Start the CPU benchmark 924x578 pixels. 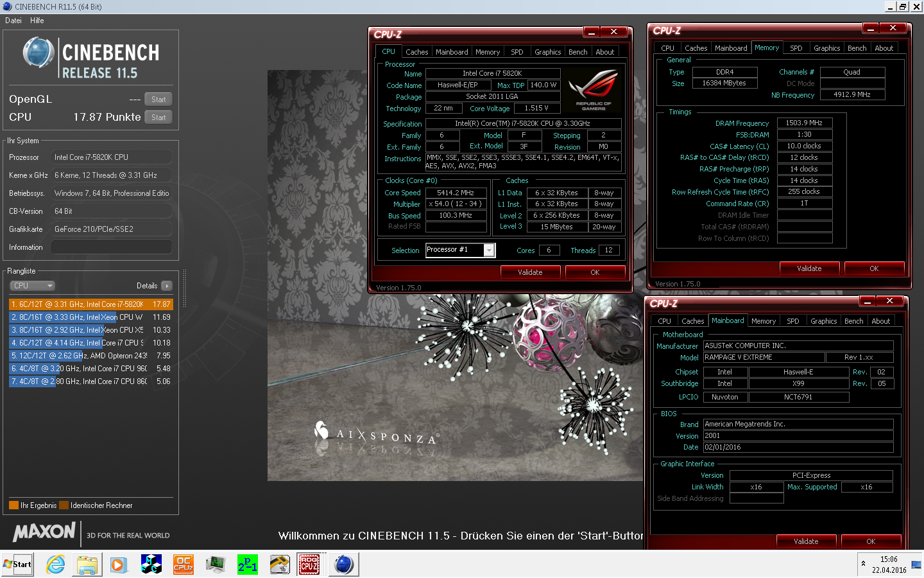click(158, 118)
